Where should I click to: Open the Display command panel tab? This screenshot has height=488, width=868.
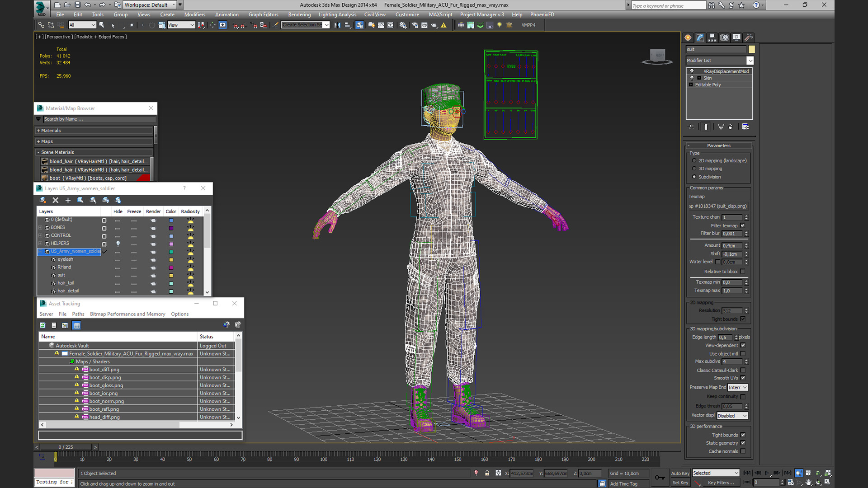pyautogui.click(x=736, y=38)
